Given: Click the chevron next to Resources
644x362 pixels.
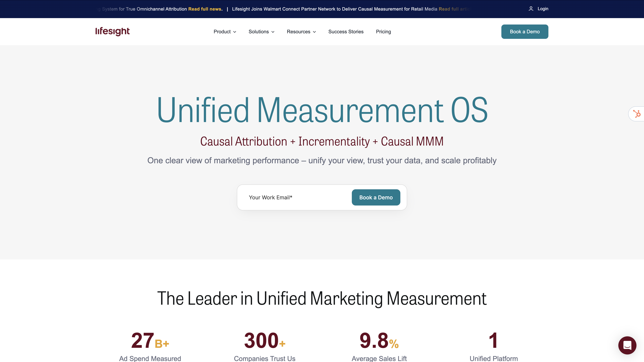Looking at the screenshot, I should tap(314, 32).
